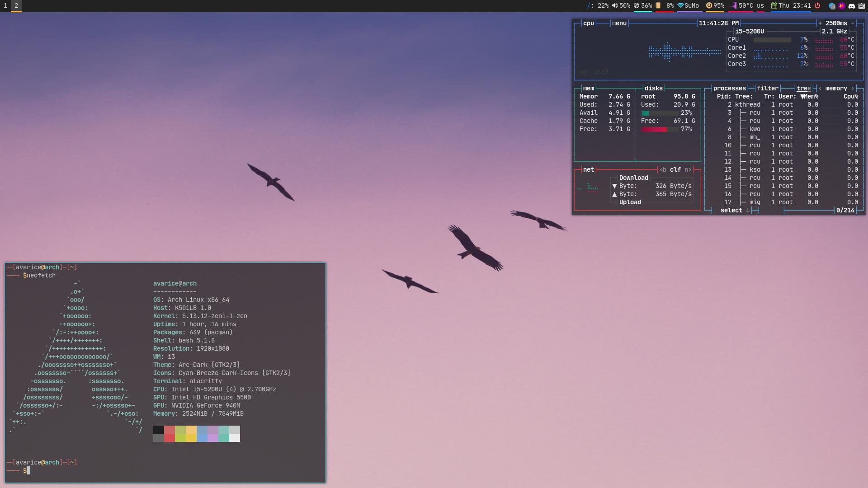Click the terminal prompt cursor

pos(28,471)
